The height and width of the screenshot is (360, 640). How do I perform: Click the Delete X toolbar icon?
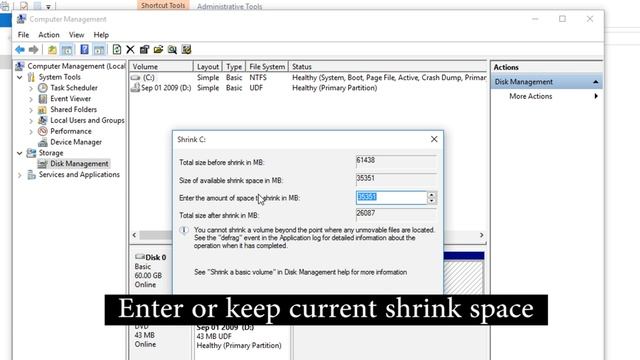click(x=130, y=50)
